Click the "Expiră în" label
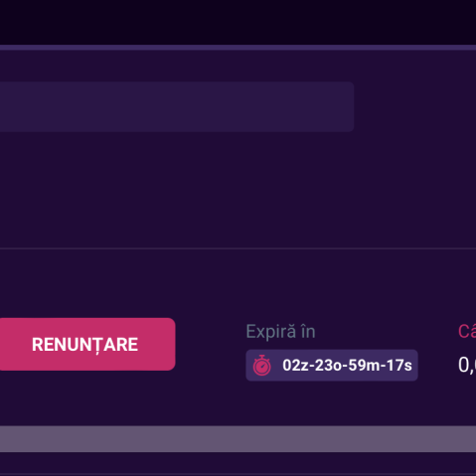This screenshot has width=476, height=476. pyautogui.click(x=280, y=332)
